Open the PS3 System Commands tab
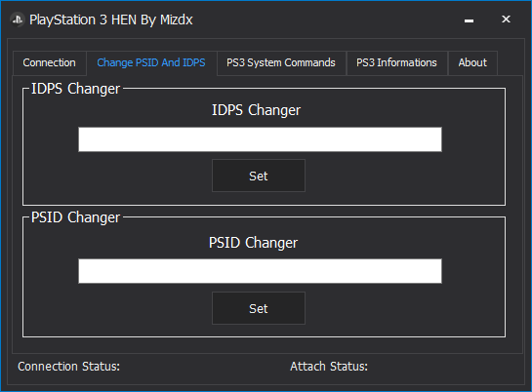The image size is (532, 392). 281,62
